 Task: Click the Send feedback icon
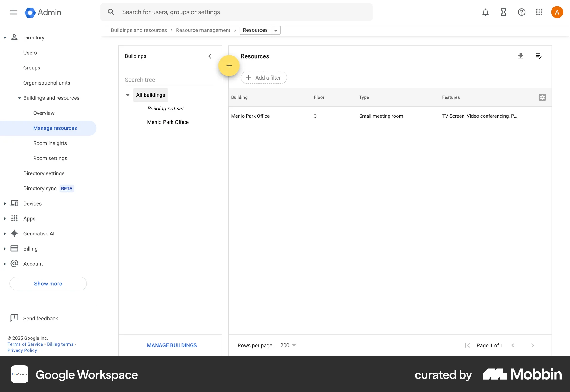pos(14,318)
